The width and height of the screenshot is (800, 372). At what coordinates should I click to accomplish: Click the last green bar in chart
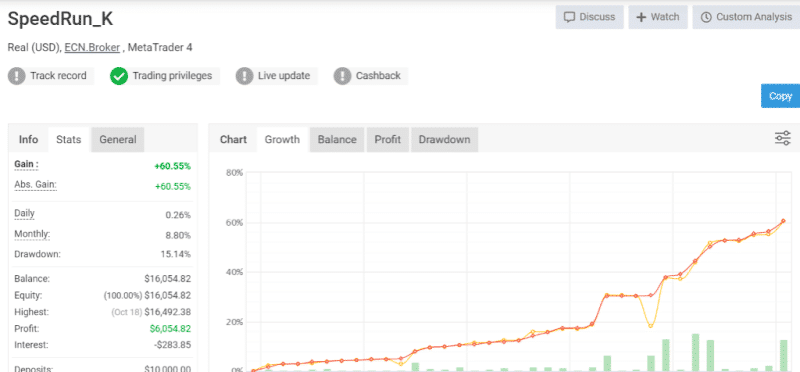pyautogui.click(x=783, y=355)
